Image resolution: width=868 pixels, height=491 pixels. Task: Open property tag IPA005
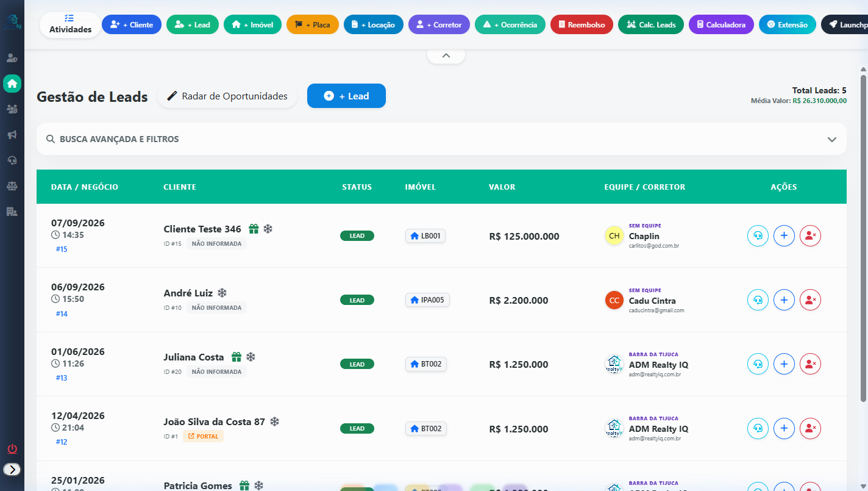pyautogui.click(x=427, y=300)
